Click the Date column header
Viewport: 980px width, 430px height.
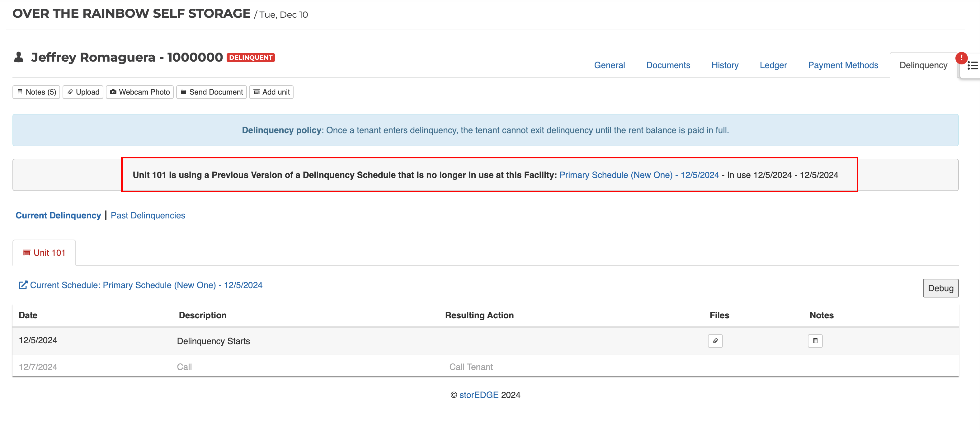tap(28, 315)
